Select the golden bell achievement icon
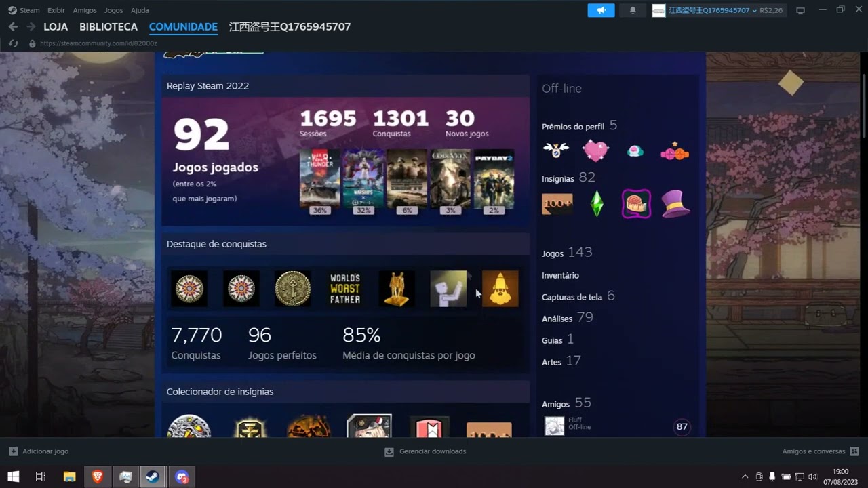 (x=500, y=289)
